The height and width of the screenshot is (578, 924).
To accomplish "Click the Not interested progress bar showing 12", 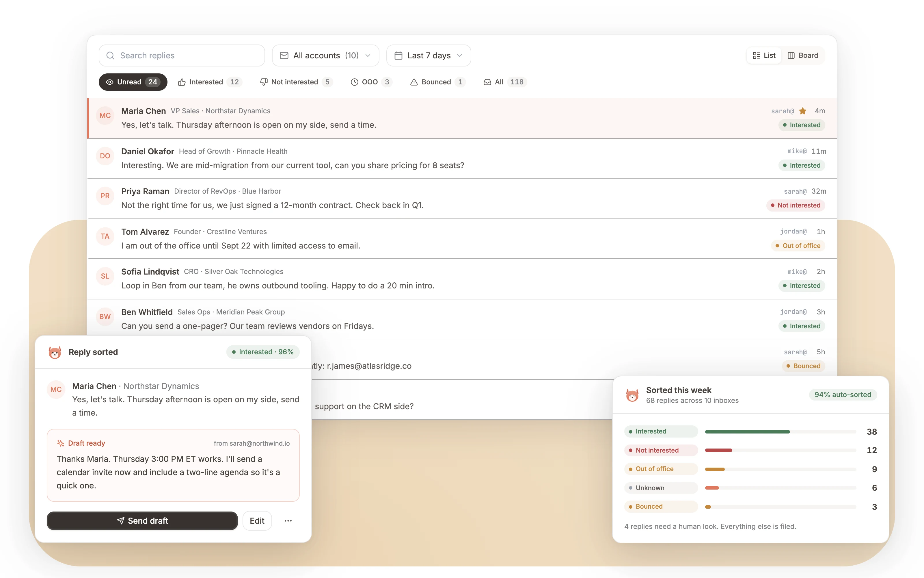I will point(780,450).
